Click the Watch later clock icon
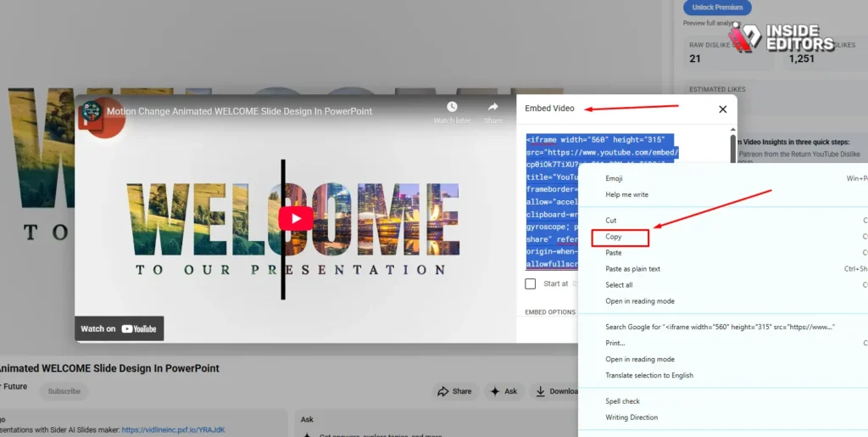The width and height of the screenshot is (868, 437). [x=452, y=107]
